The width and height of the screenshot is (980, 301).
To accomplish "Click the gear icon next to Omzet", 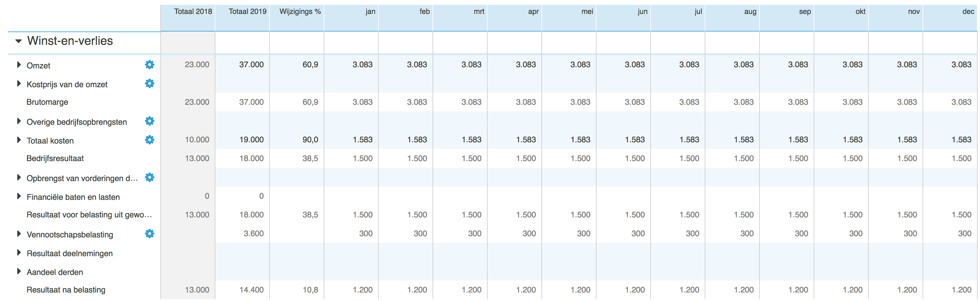I will (149, 65).
